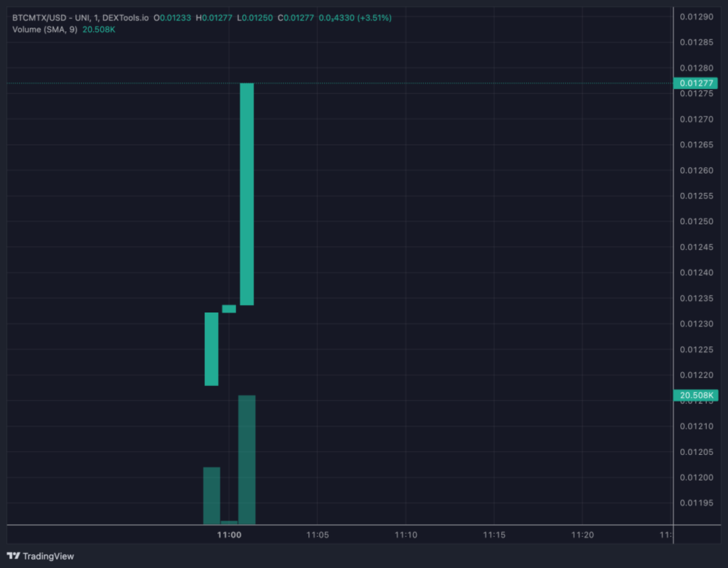Click the 20.508K volume value tag
Screen dimensions: 728x568
(696, 396)
